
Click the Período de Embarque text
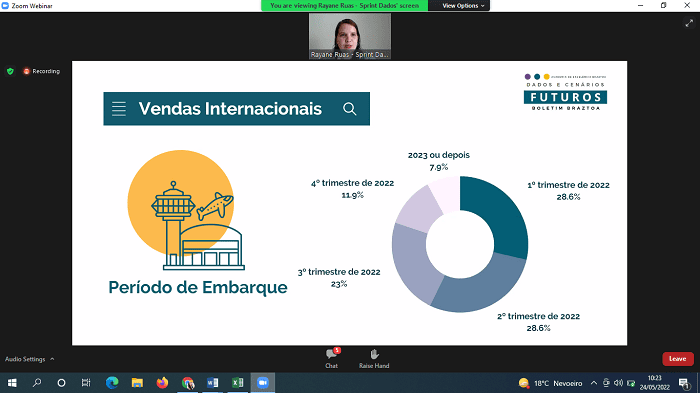click(198, 287)
